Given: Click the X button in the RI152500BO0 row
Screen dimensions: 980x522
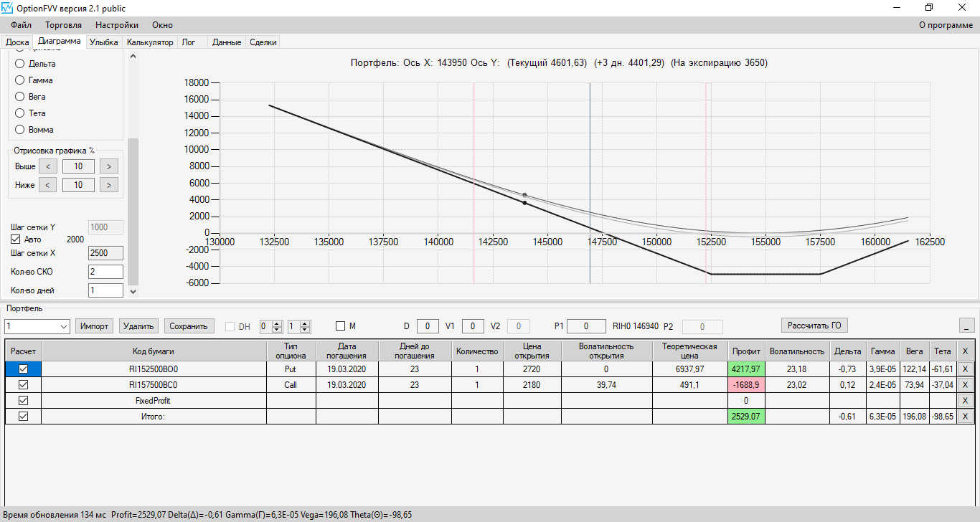Looking at the screenshot, I should coord(965,369).
